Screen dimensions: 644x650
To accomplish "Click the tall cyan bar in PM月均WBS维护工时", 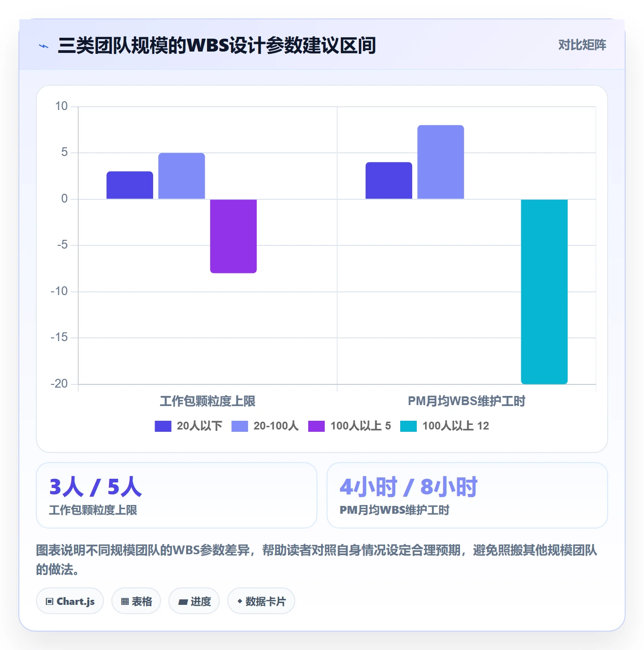I will (x=544, y=291).
